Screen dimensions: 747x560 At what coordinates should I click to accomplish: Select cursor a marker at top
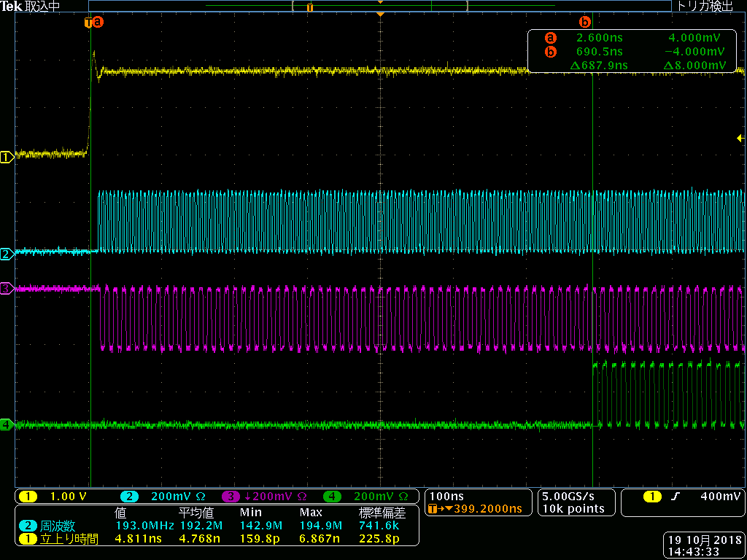pyautogui.click(x=98, y=22)
